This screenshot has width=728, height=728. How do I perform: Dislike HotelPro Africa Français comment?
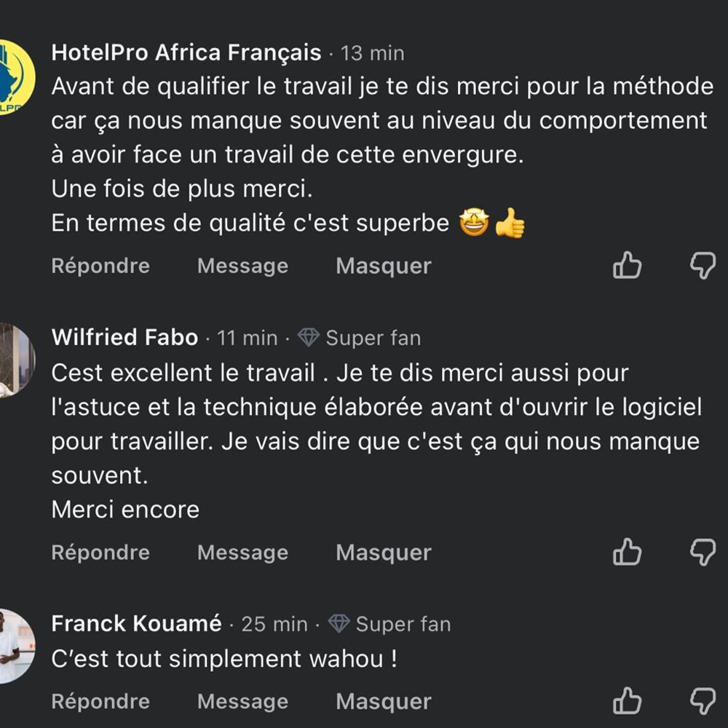703,266
